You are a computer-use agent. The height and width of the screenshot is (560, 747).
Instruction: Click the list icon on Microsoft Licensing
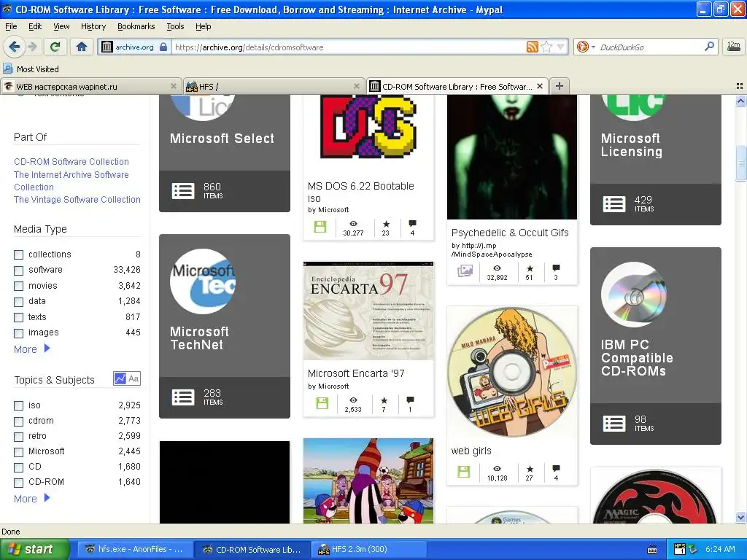pos(614,204)
